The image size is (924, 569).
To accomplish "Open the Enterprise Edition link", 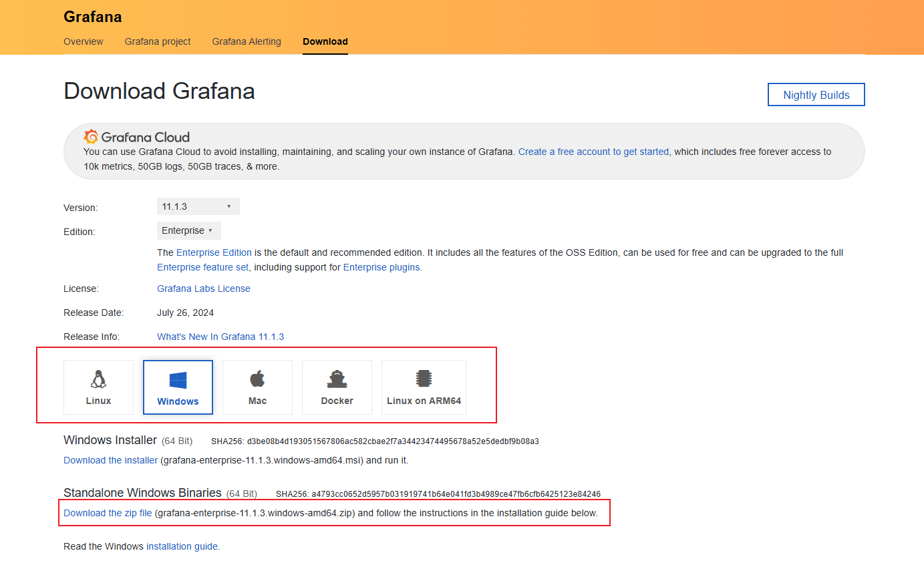I will 214,252.
